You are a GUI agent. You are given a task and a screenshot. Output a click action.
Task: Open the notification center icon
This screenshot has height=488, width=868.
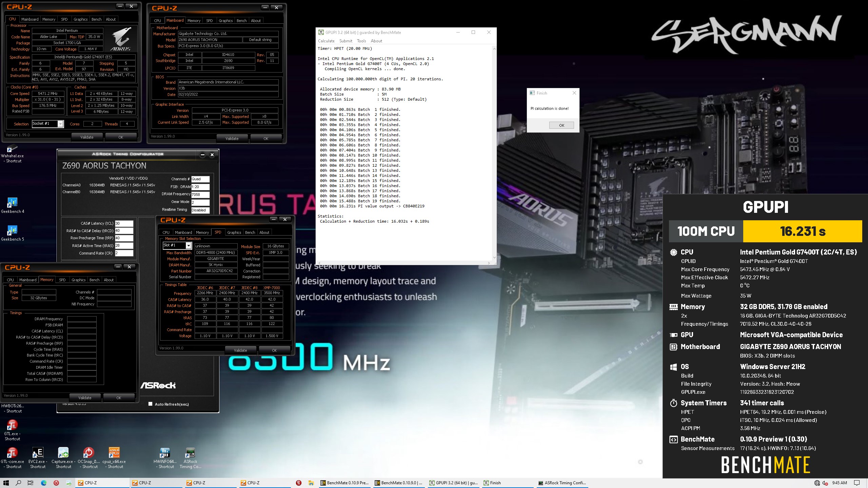click(x=857, y=483)
